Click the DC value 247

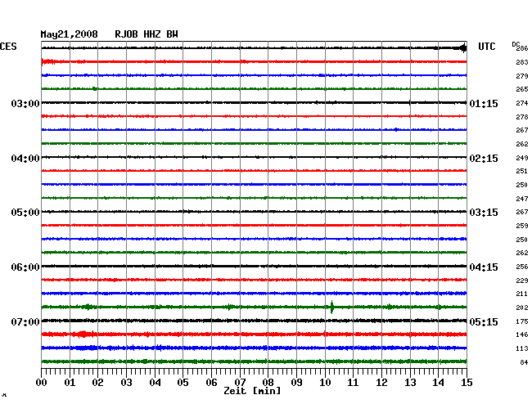[x=522, y=199]
